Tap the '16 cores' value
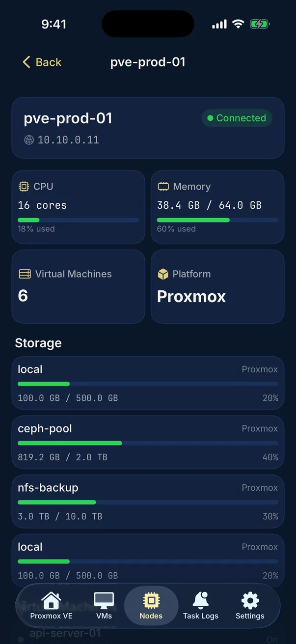The height and width of the screenshot is (644, 296). 42,205
